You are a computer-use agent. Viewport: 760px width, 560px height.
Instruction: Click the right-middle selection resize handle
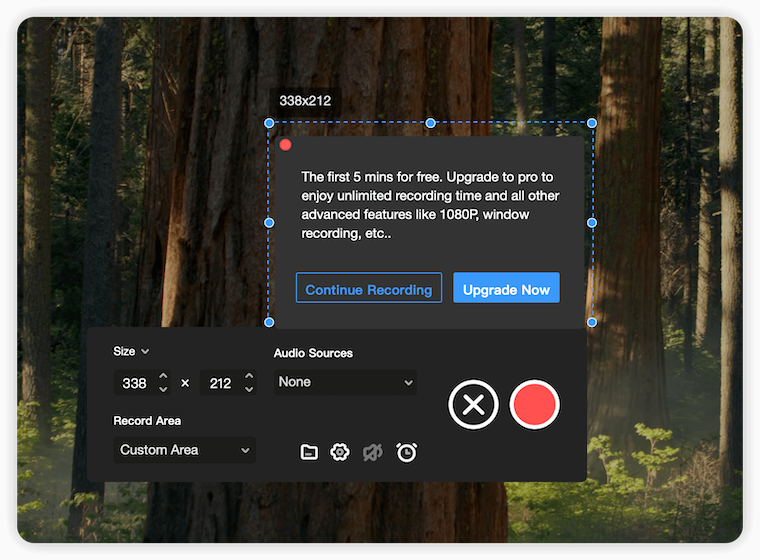pos(592,222)
